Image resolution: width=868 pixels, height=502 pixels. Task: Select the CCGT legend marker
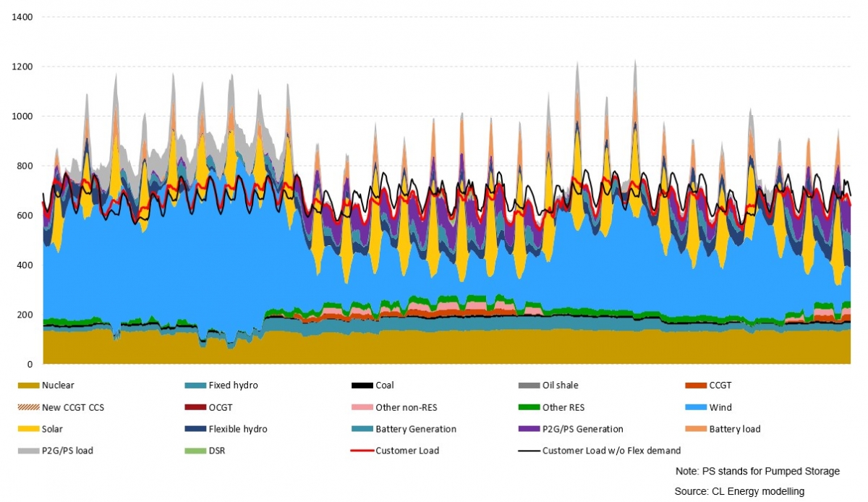click(x=695, y=385)
